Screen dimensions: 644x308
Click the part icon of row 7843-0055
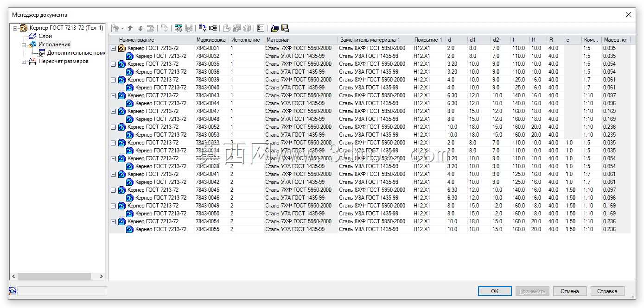(x=130, y=229)
